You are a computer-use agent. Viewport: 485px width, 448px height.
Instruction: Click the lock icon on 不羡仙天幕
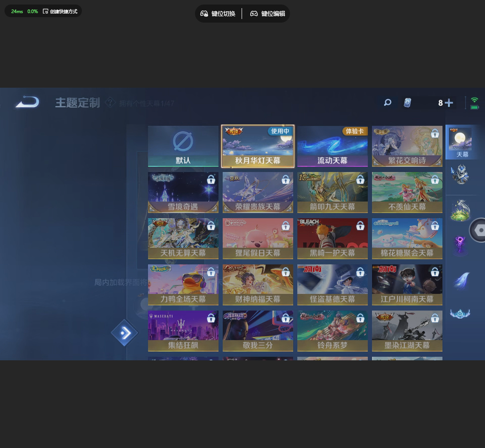(x=435, y=179)
